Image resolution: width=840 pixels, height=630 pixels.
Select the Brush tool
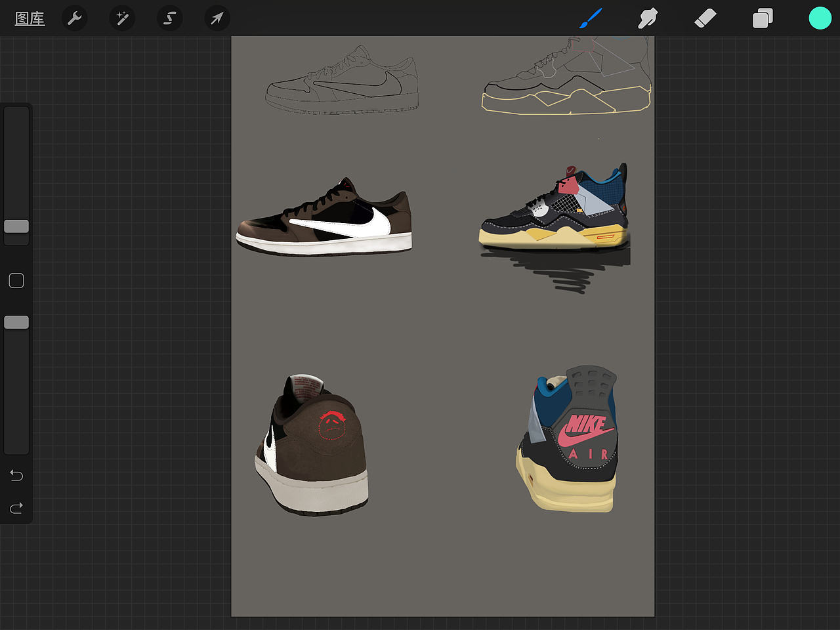(591, 18)
